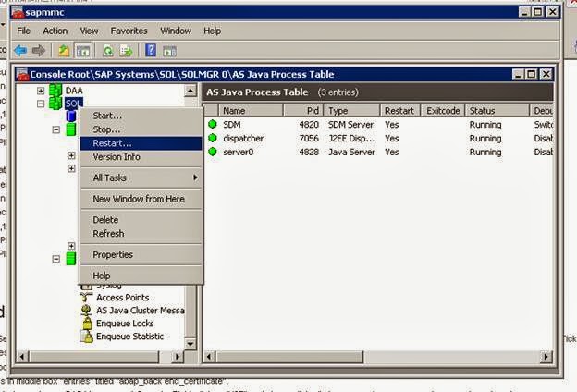Select New Window from Here
The width and height of the screenshot is (577, 392).
point(141,199)
